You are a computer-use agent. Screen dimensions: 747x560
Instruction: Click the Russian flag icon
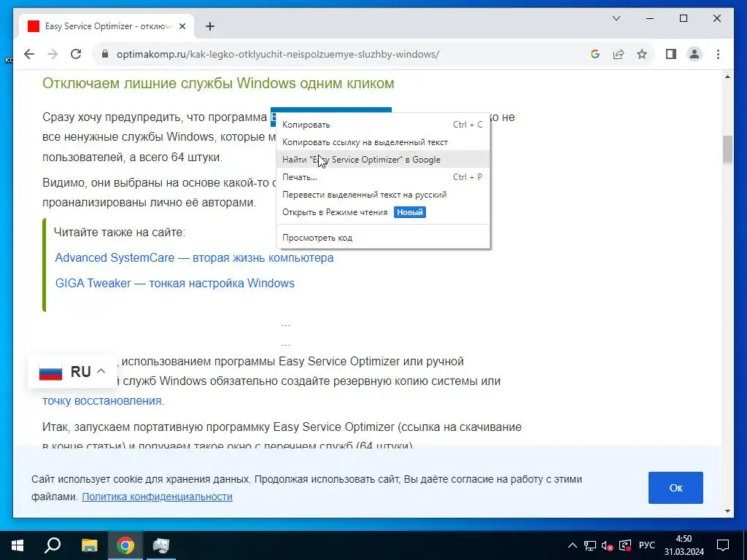(50, 372)
